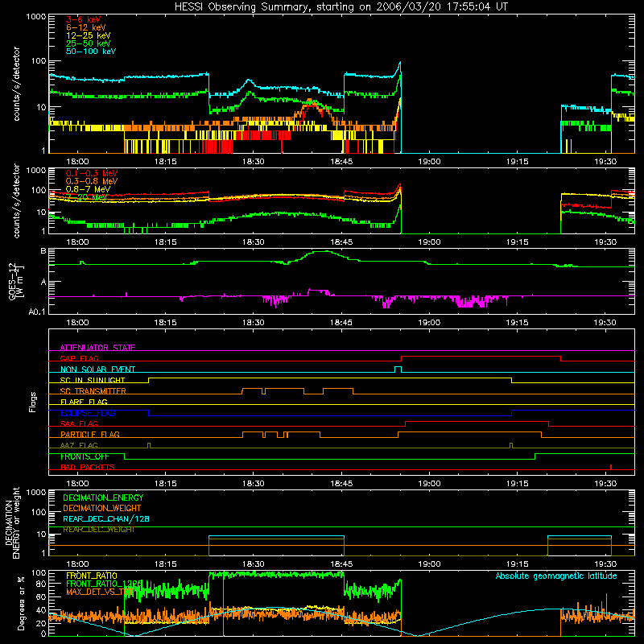Click the PARTICLE_FLAG label
Screen dimensions: 644x644
tap(90, 434)
